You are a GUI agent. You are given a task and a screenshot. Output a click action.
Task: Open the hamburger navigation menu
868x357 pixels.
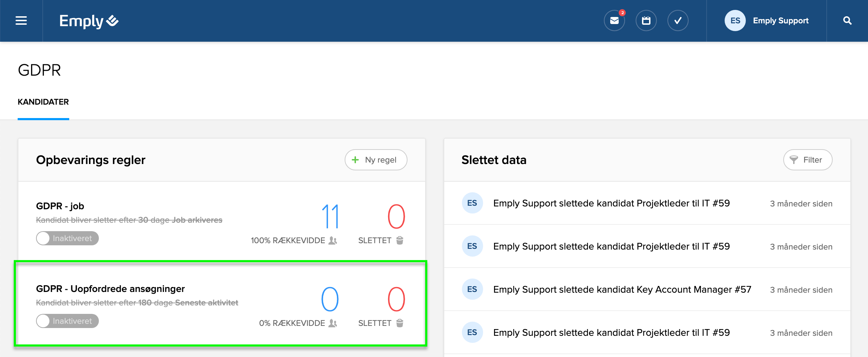coord(21,21)
